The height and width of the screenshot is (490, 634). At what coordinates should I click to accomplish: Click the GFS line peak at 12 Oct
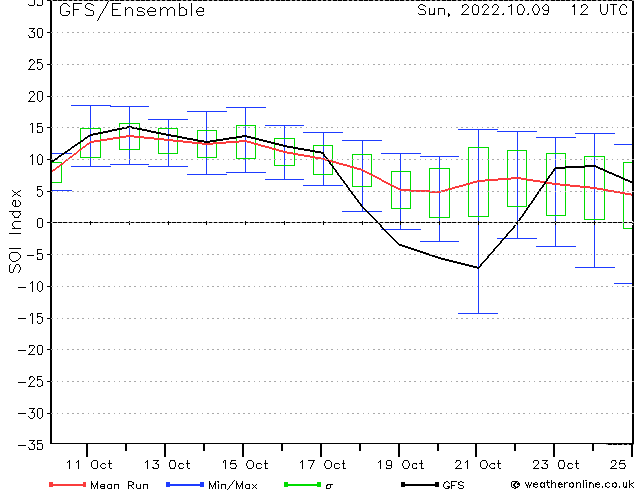tap(129, 127)
